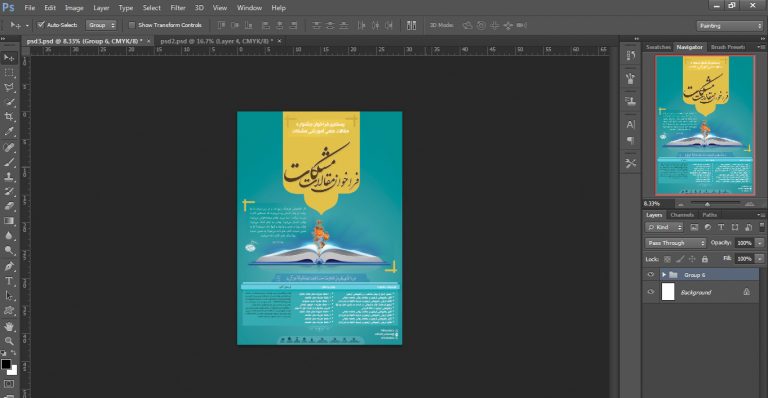The width and height of the screenshot is (768, 398).
Task: Click the Navigator zoom out button
Action: 680,204
